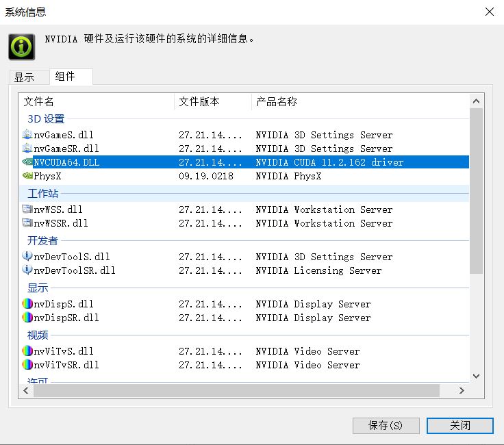
Task: Select the nvGameSR.dll file name
Action: (x=66, y=149)
